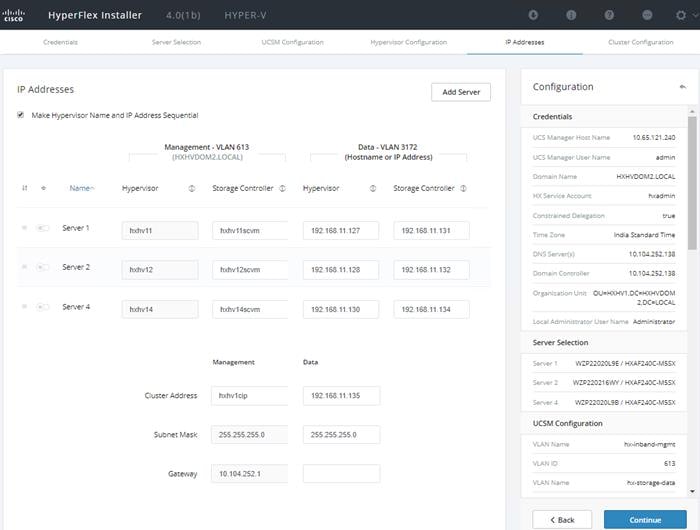Click the UCSM Configuration heading in sidebar
This screenshot has width=700, height=530.
coord(567,423)
